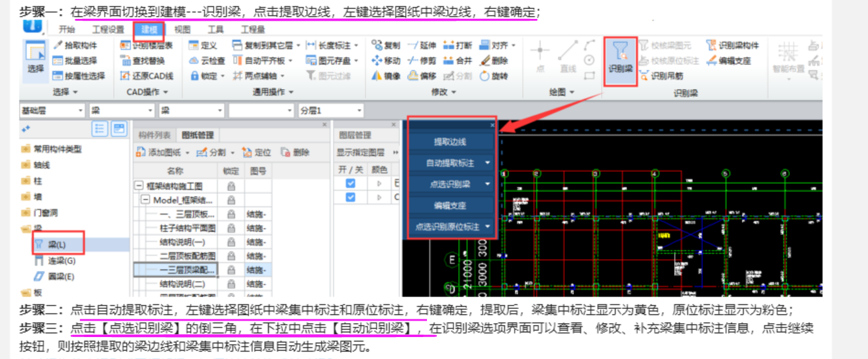Open 识别吊筋 recognize hanging bars
This screenshot has height=359, width=868.
coord(661,76)
